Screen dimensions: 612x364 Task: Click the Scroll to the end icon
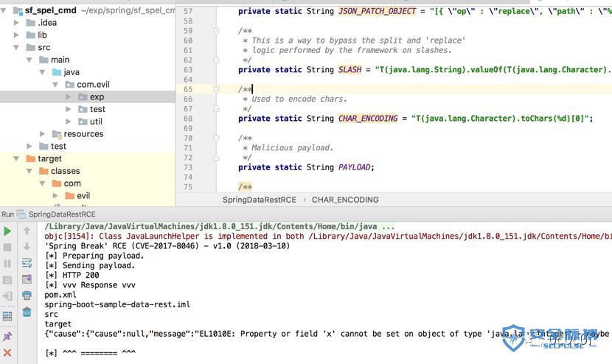click(x=27, y=279)
